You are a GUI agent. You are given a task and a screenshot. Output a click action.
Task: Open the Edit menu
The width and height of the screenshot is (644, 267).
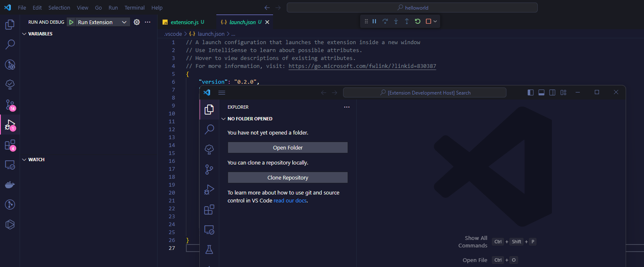coord(37,7)
